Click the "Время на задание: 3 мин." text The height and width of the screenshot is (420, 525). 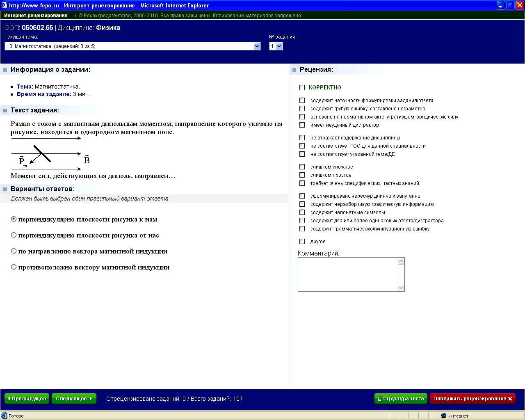pos(53,94)
